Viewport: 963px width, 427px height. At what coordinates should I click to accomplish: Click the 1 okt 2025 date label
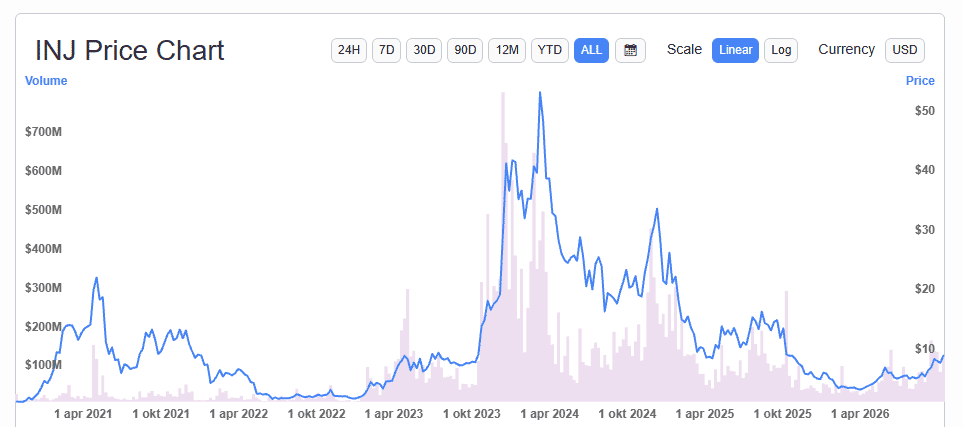coord(781,414)
